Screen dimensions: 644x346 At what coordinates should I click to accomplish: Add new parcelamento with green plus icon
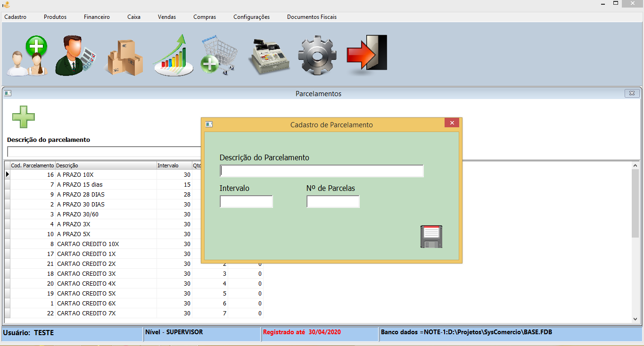(23, 116)
